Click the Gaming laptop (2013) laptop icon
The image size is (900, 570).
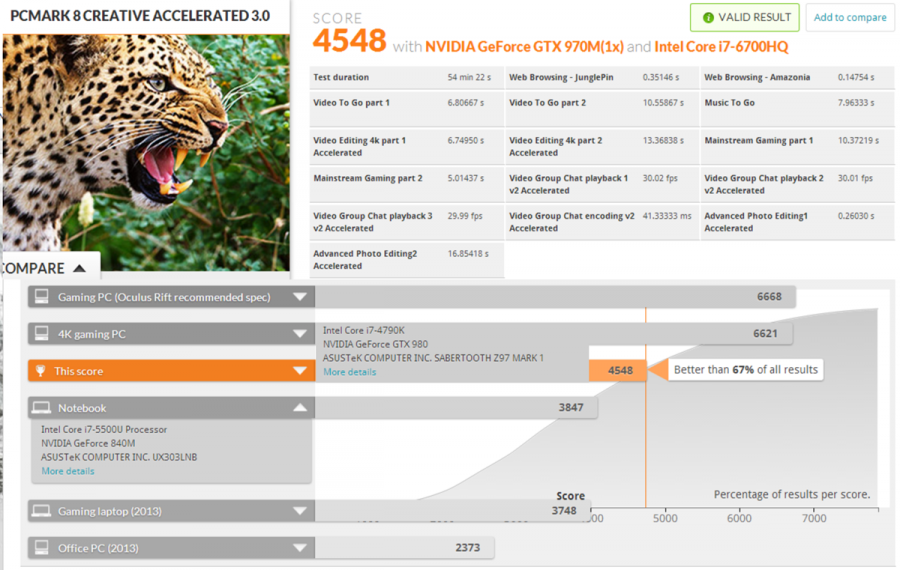[41, 511]
